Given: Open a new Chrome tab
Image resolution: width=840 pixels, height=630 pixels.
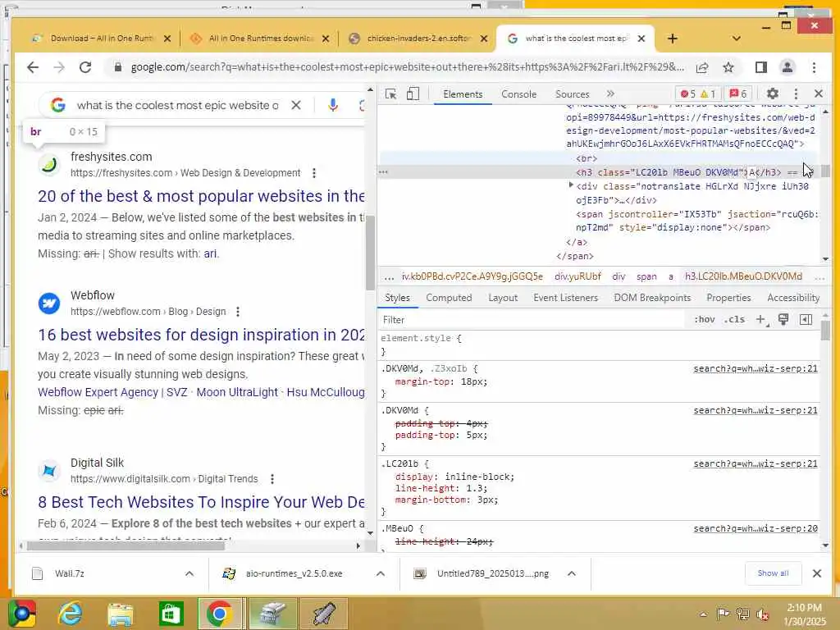Looking at the screenshot, I should [x=673, y=39].
